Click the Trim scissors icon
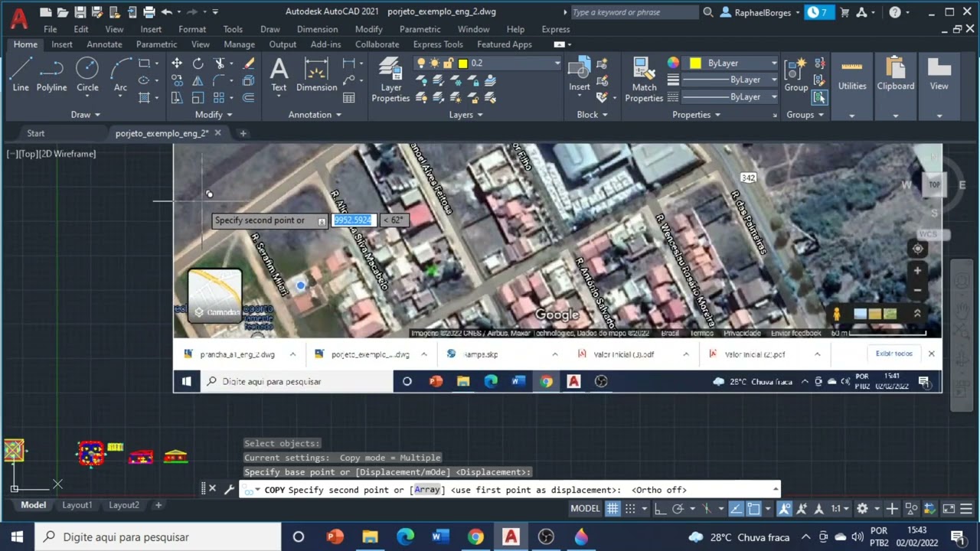The height and width of the screenshot is (551, 980). (220, 64)
